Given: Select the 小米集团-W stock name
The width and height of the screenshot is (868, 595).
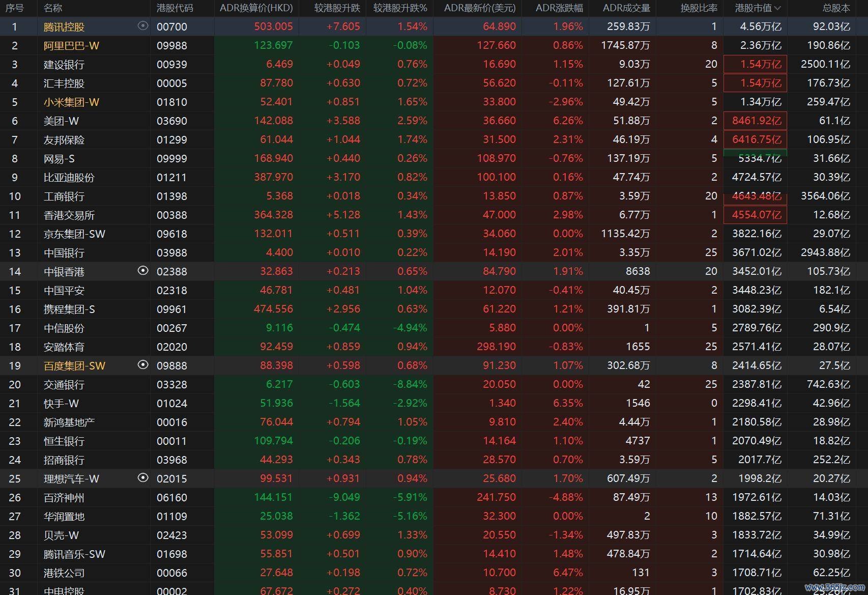Looking at the screenshot, I should [x=71, y=102].
